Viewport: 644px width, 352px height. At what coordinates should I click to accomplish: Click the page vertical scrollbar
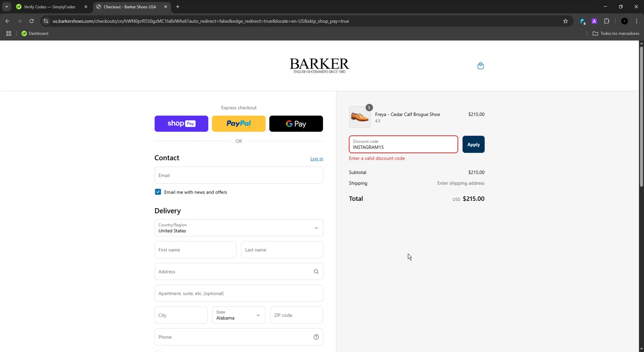641,116
